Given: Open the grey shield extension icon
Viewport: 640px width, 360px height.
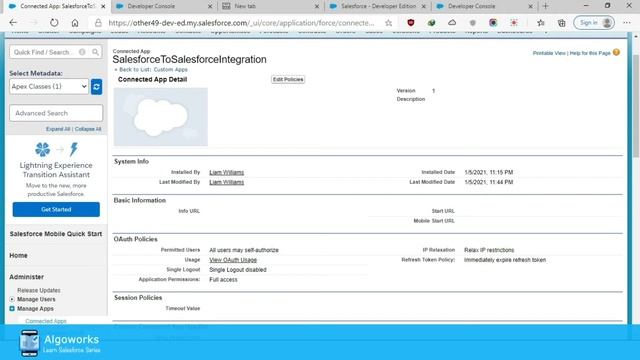Looking at the screenshot, I should [473, 22].
